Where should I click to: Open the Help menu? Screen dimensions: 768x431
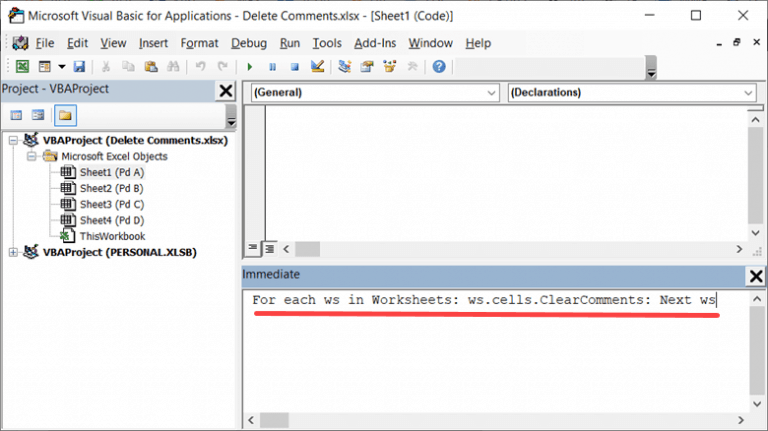click(x=478, y=43)
